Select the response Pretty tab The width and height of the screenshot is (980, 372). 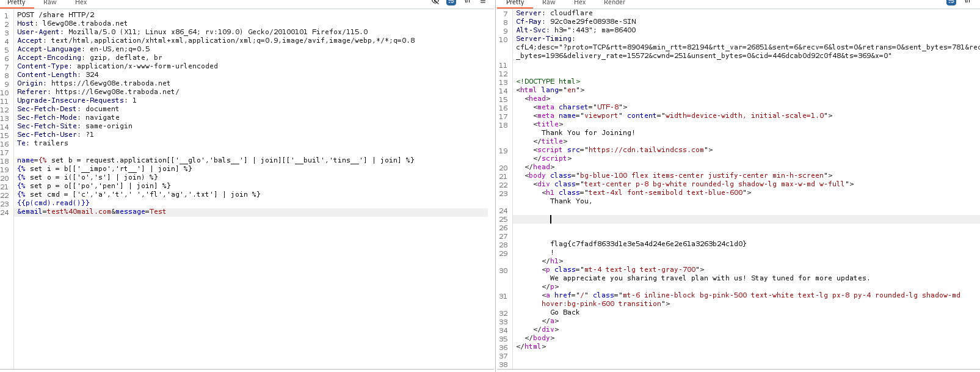tap(515, 3)
